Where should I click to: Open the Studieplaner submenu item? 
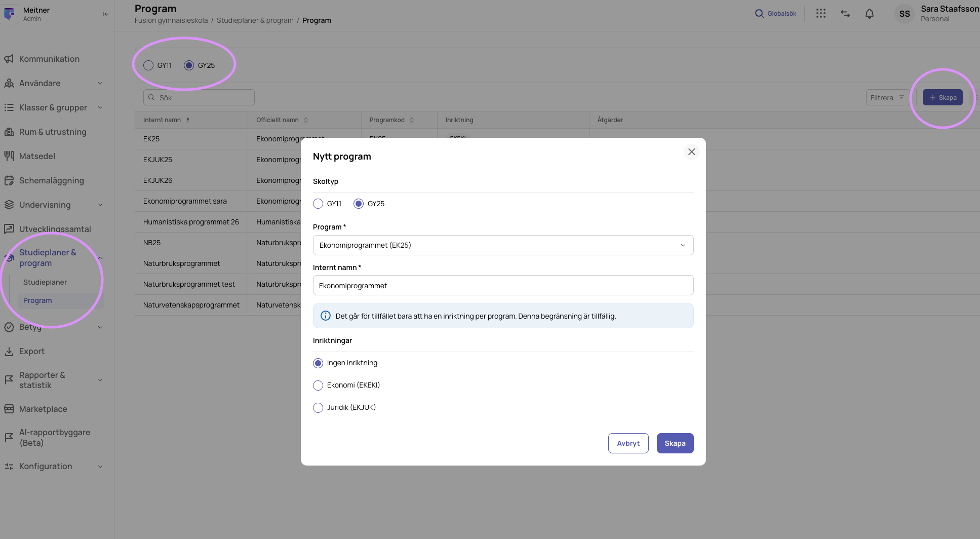45,282
